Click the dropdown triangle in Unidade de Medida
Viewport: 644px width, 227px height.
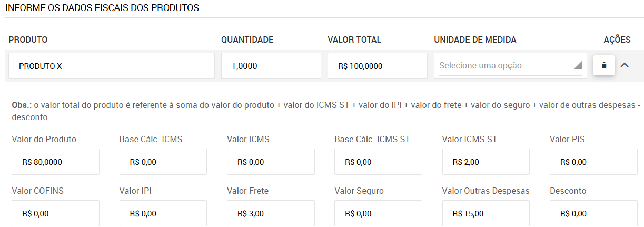point(578,65)
